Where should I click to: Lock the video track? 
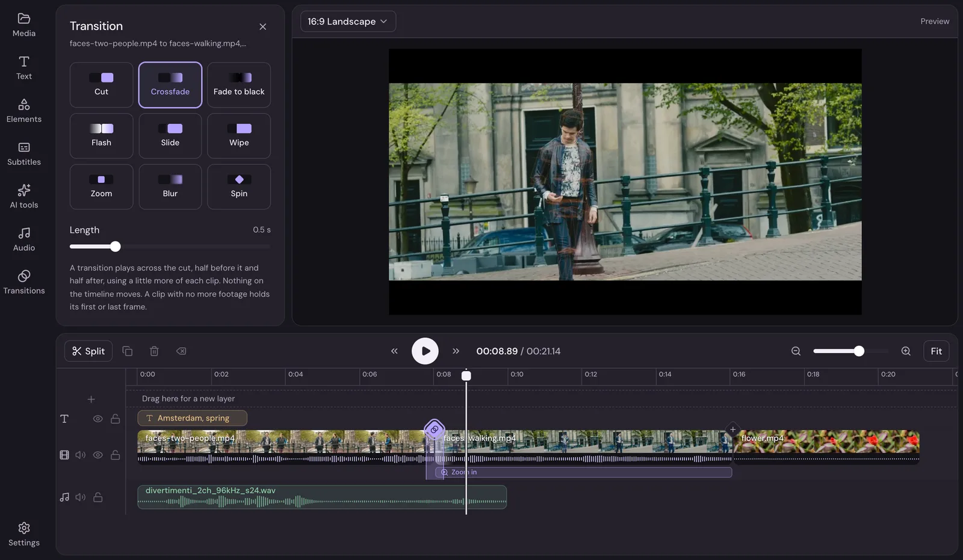click(x=115, y=455)
